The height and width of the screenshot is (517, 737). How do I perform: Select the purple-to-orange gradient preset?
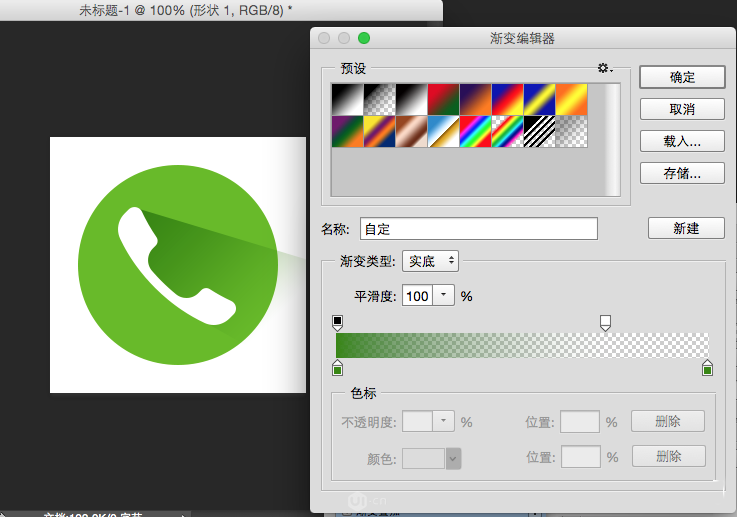(x=475, y=100)
